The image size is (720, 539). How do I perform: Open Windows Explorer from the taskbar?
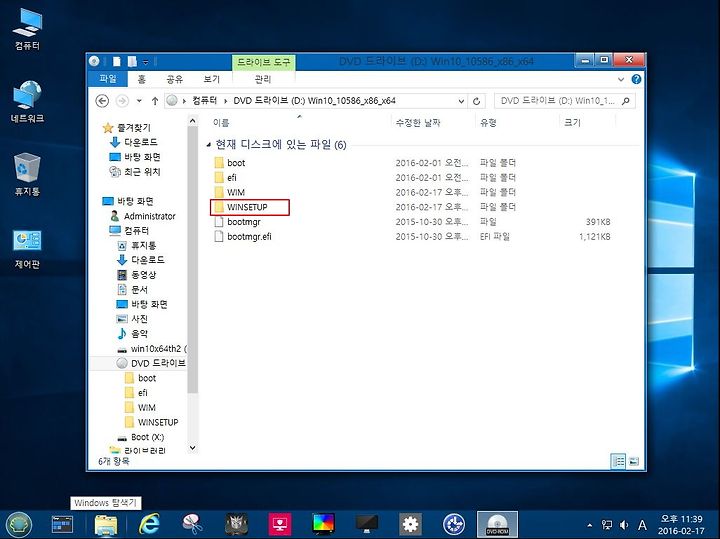(106, 524)
